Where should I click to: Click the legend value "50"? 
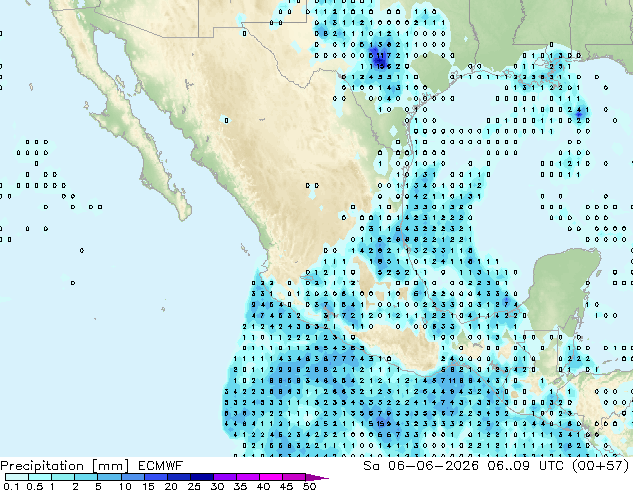(x=309, y=486)
